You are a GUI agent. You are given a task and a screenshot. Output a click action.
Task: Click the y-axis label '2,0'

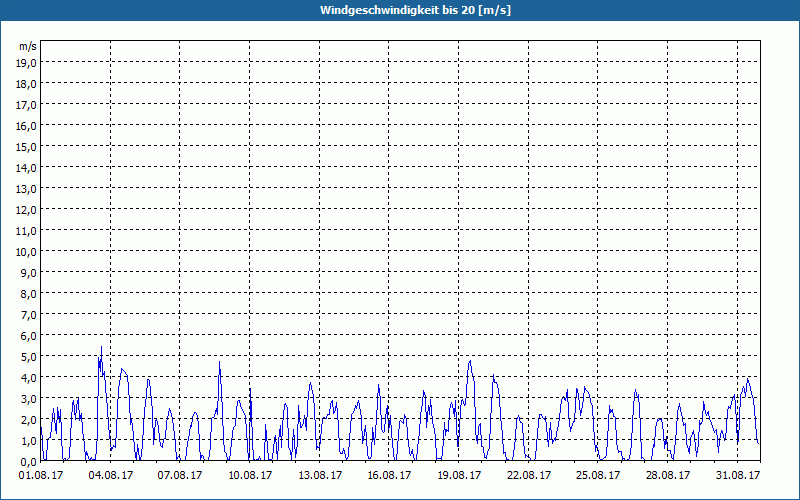29,420
